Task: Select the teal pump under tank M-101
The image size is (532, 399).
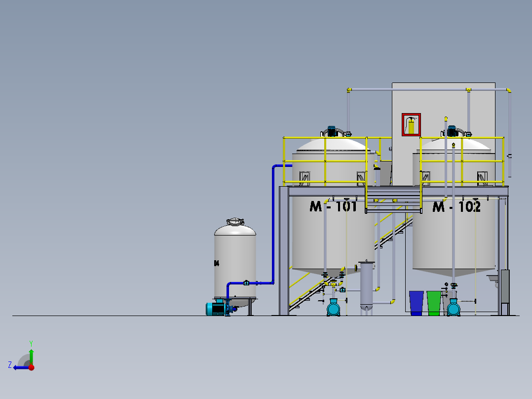Action: (333, 308)
